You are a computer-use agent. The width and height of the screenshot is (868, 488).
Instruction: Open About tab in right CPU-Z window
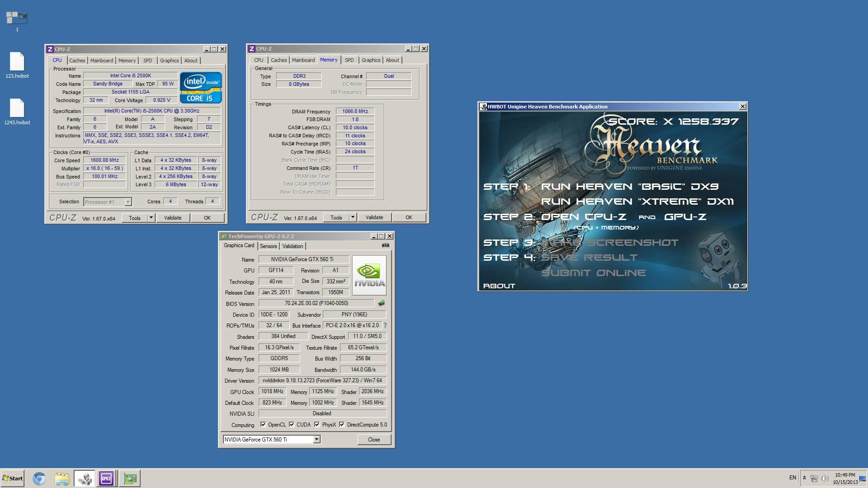tap(392, 60)
